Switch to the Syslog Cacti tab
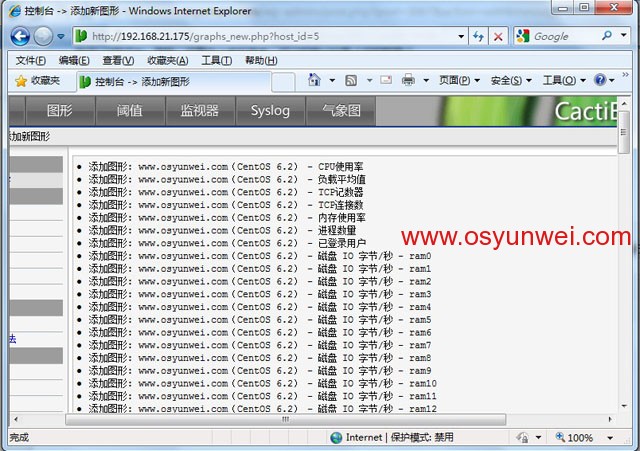Screen dimensions: 640x451 270,111
